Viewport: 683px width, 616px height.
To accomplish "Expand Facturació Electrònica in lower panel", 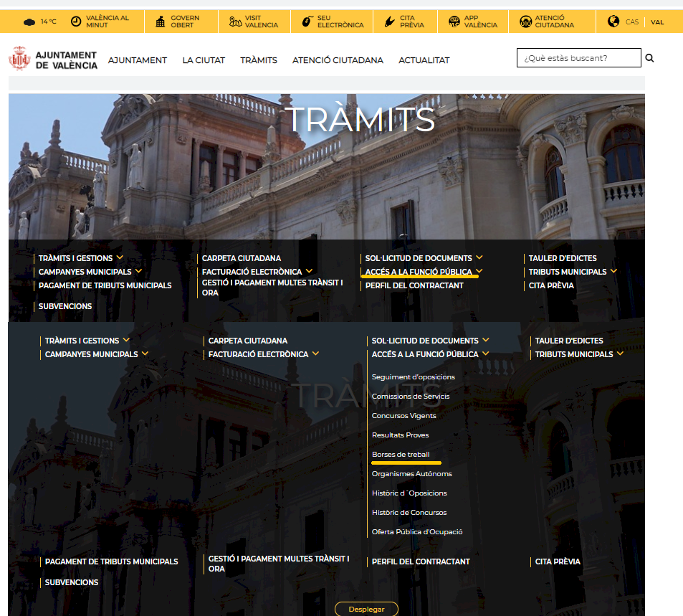I will coord(315,354).
